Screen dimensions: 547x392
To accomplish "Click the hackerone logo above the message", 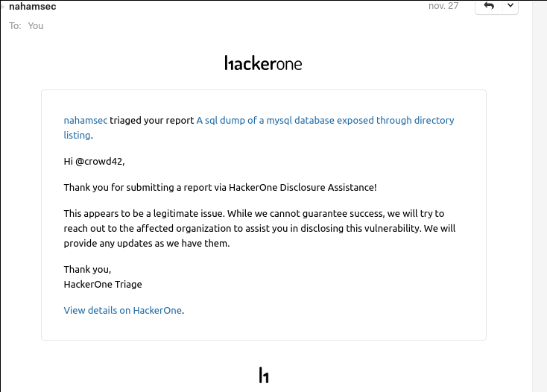I will [263, 63].
